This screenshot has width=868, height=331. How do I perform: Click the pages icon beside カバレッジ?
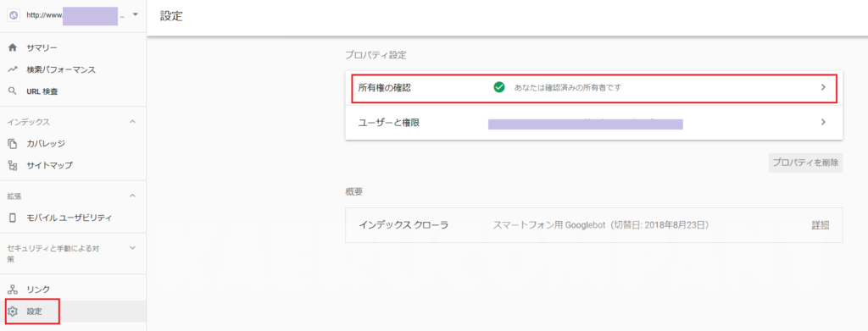pos(13,144)
